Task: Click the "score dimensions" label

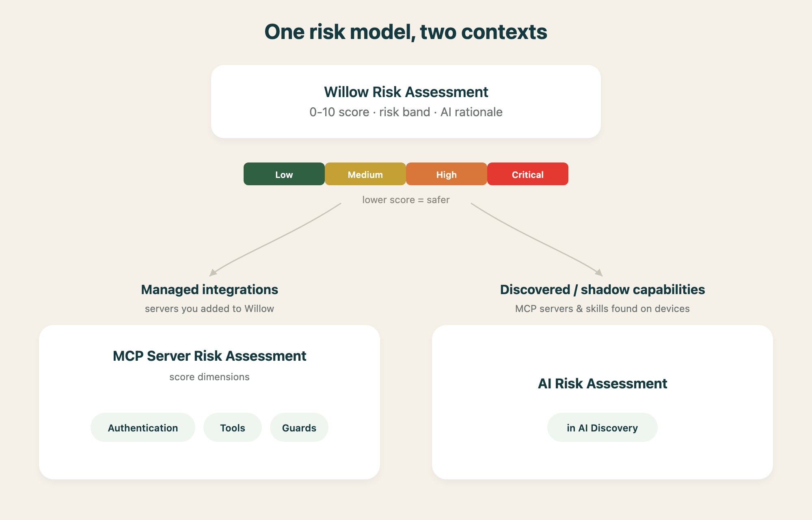Action: click(209, 377)
